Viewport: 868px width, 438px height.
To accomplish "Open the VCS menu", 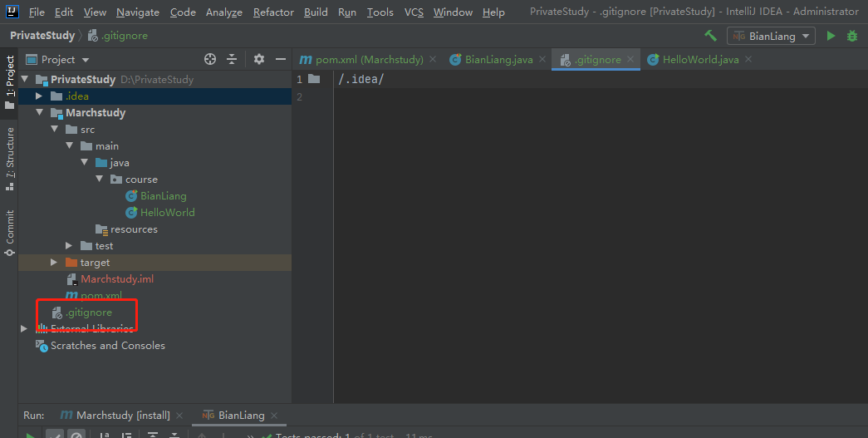I will (x=414, y=12).
